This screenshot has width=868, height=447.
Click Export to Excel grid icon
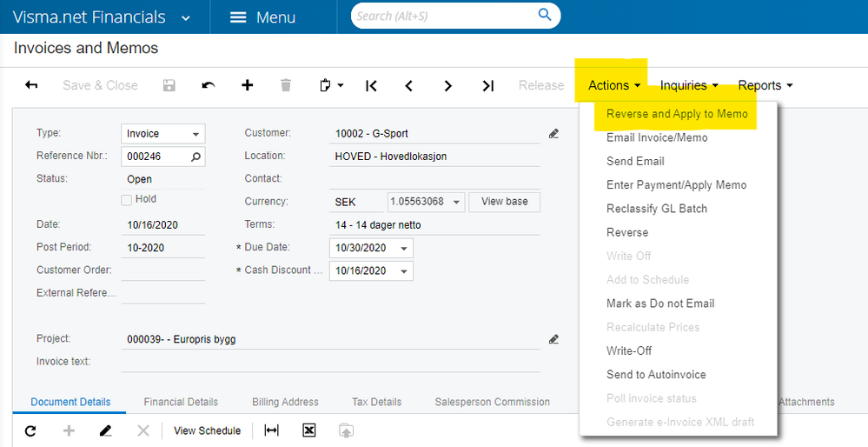[x=309, y=430]
